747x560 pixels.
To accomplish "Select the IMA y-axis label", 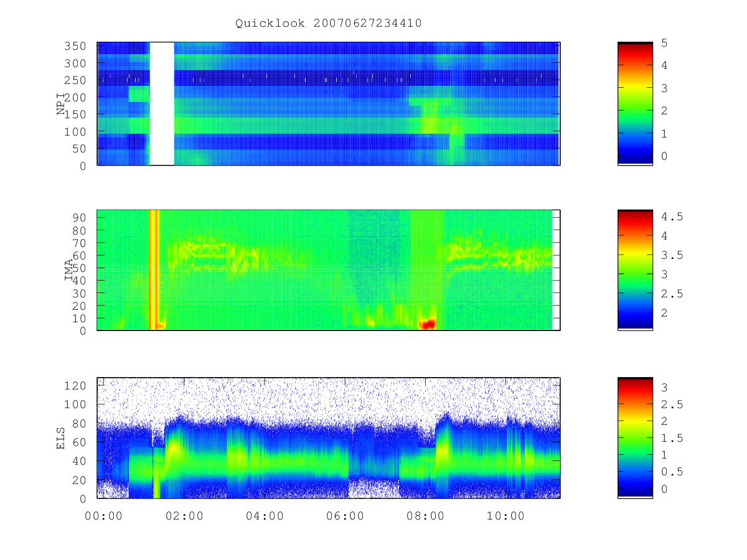I will pos(70,270).
